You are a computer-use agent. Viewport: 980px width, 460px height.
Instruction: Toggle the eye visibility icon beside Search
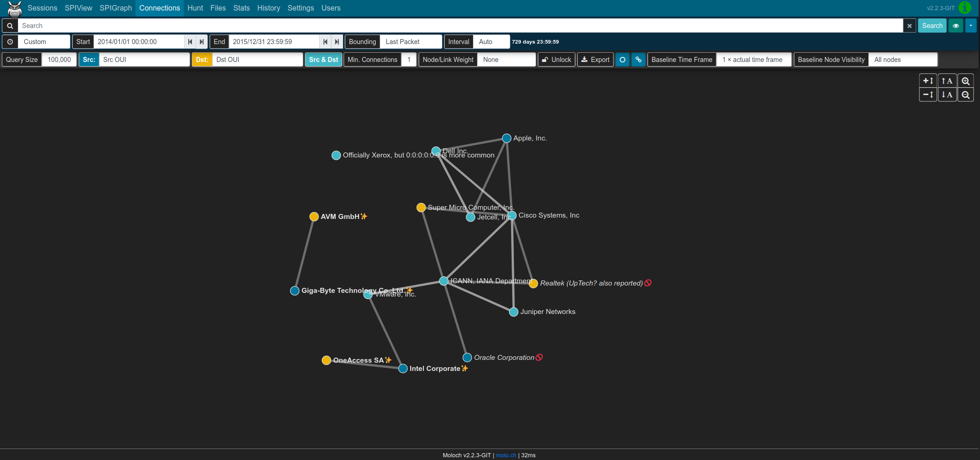click(956, 25)
